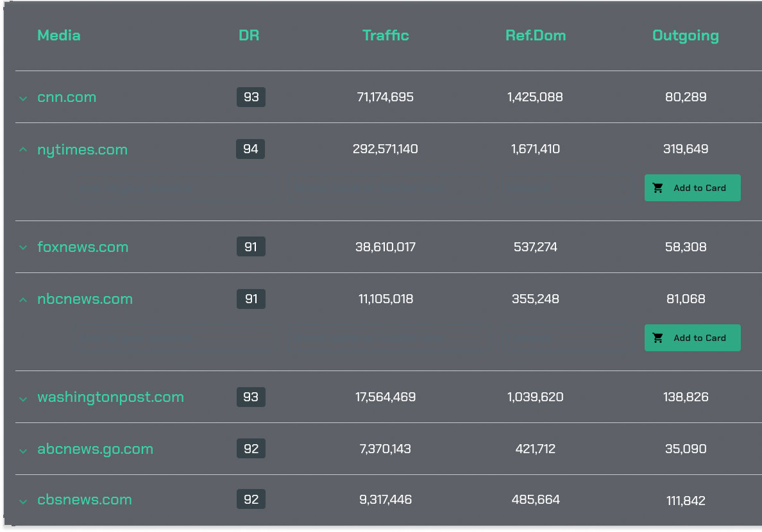Expand the abcnews.go.com row

pyautogui.click(x=23, y=449)
